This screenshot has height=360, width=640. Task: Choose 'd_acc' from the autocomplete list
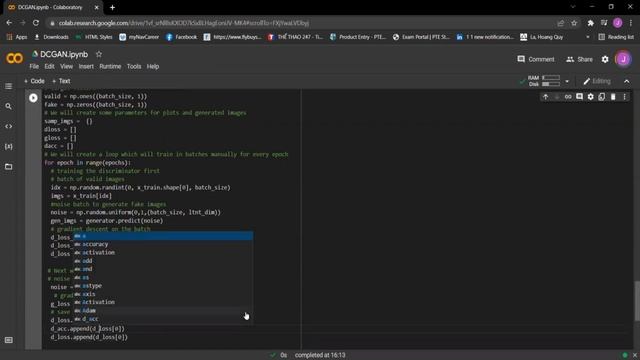[x=163, y=319]
